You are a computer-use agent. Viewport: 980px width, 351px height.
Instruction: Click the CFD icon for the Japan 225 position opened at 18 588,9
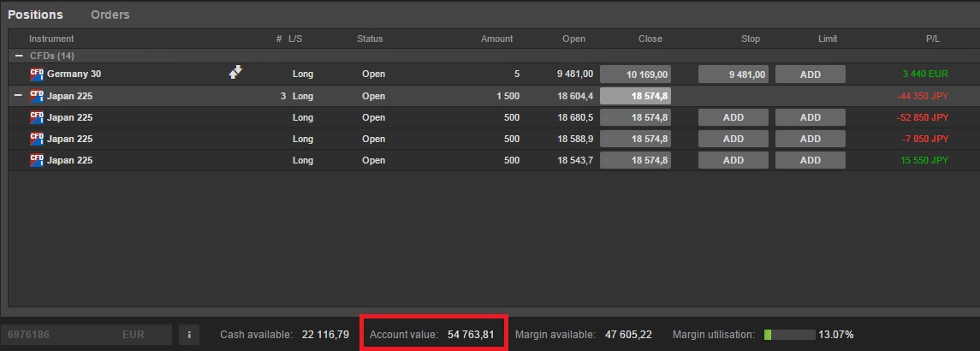point(36,139)
